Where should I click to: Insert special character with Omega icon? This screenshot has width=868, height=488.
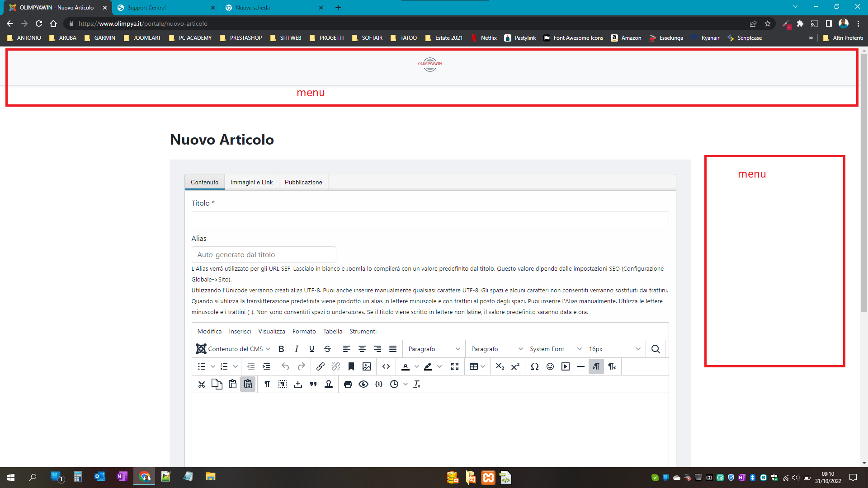(x=535, y=366)
